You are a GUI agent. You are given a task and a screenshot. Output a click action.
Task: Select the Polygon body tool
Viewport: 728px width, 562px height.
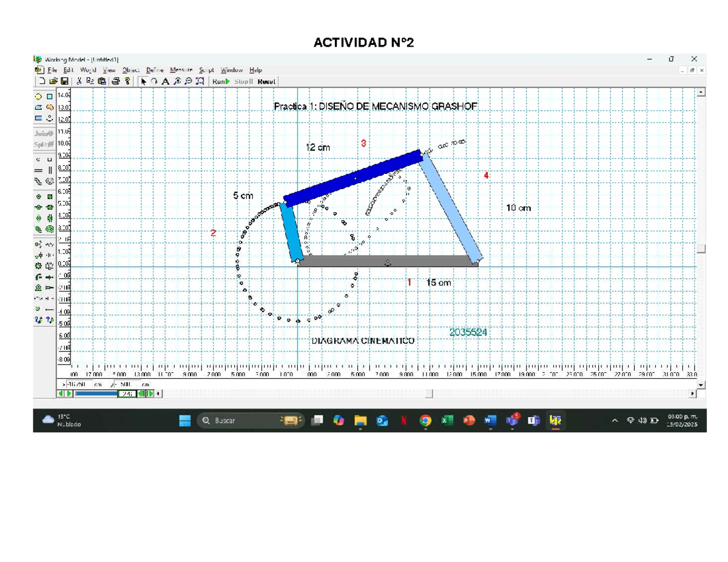pyautogui.click(x=38, y=107)
